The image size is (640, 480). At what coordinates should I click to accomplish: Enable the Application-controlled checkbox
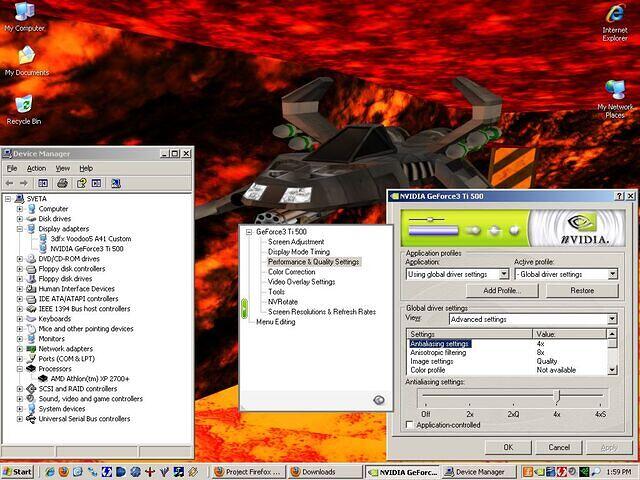click(x=410, y=425)
